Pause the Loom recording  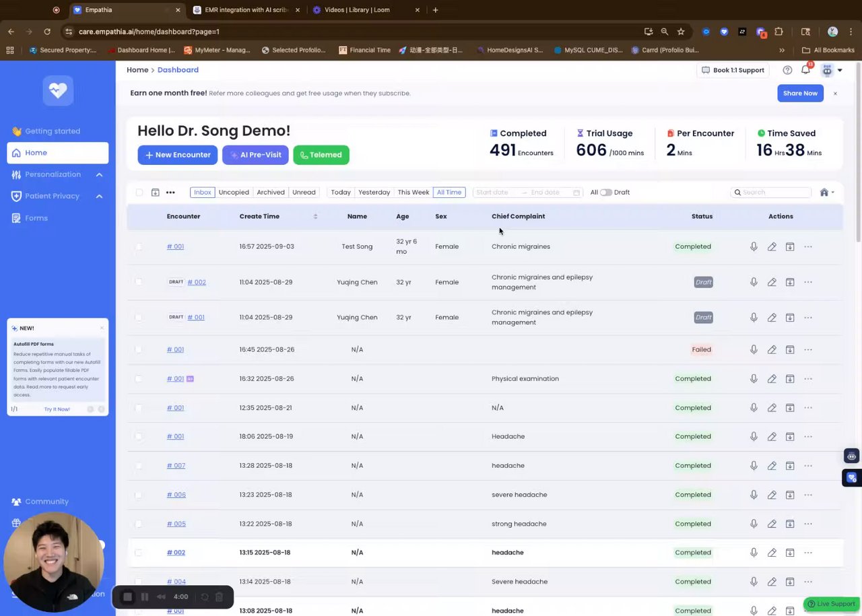(x=144, y=596)
